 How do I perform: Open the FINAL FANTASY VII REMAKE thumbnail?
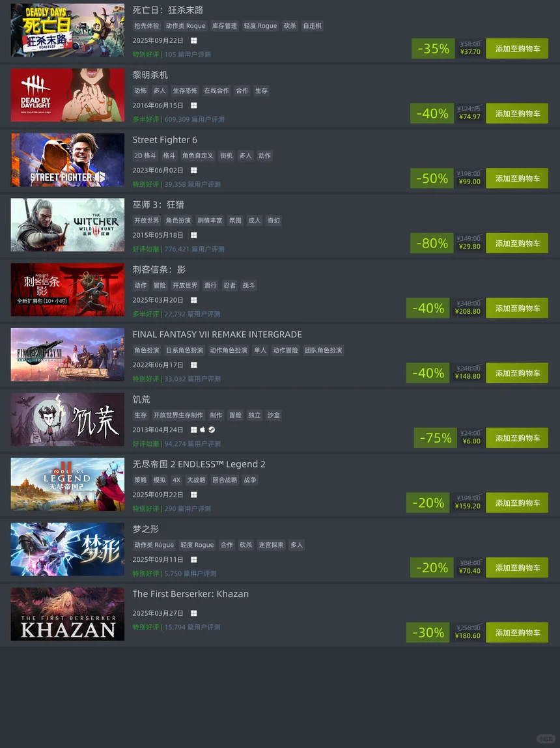click(68, 354)
